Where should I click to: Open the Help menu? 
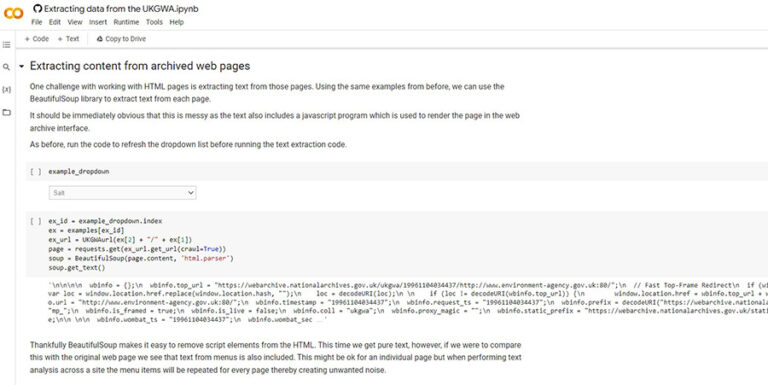click(177, 22)
